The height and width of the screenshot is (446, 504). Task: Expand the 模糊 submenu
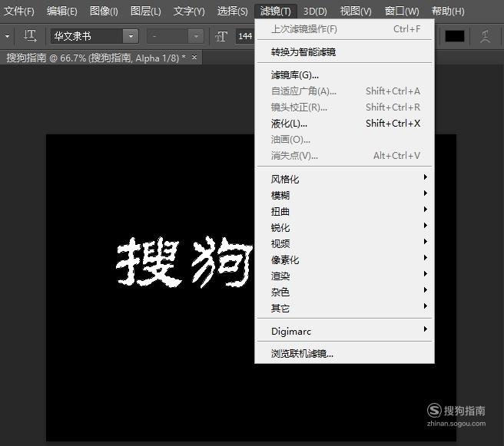point(344,195)
